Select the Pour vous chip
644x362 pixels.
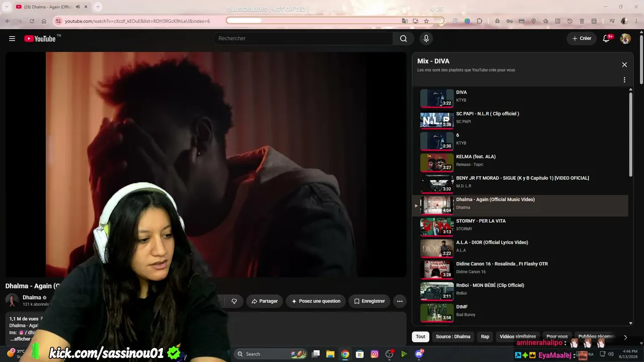[557, 337]
